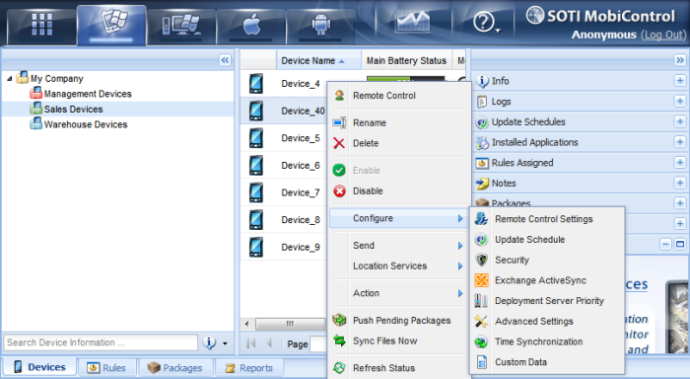Open the Apple devices tab icon

[251, 25]
